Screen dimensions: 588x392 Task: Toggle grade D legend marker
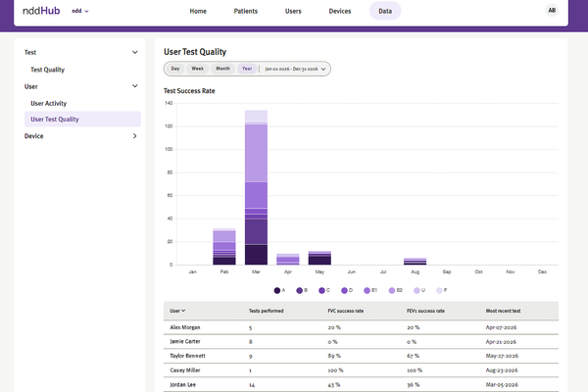pyautogui.click(x=344, y=290)
